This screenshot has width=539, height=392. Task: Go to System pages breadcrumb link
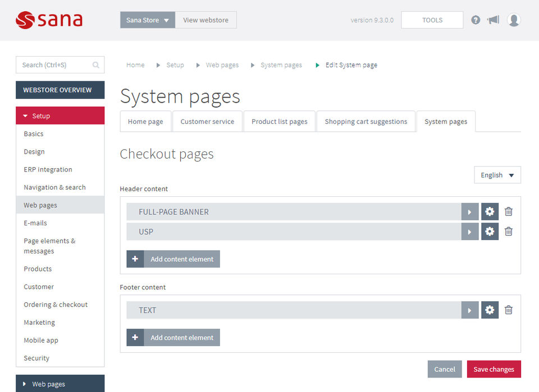click(281, 65)
